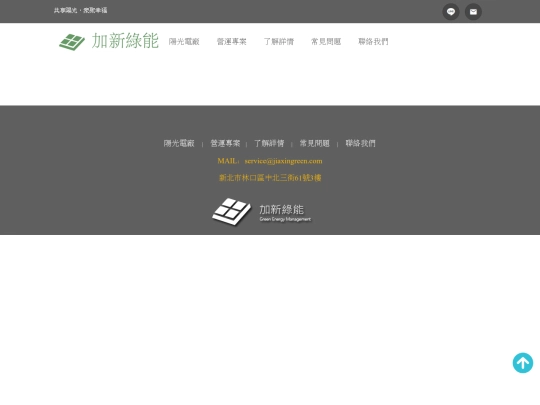Open 營運專案 in the top navigation menu
This screenshot has height=405, width=540.
231,42
